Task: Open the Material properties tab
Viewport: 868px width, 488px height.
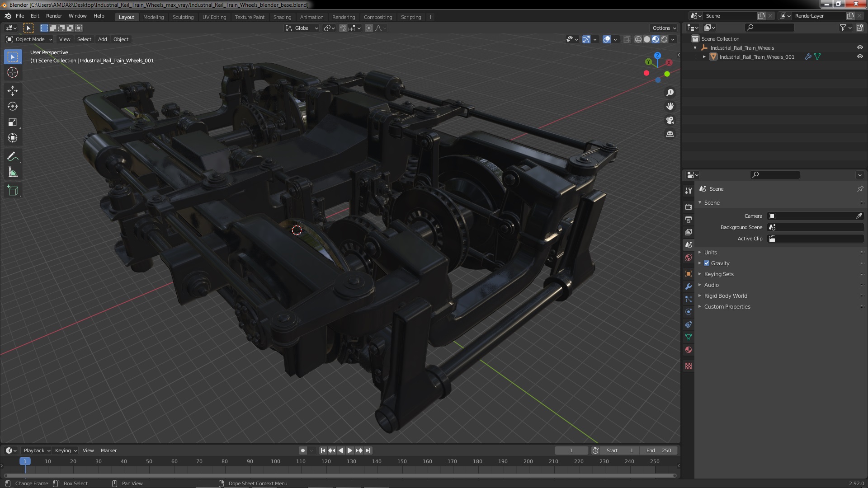Action: point(689,350)
